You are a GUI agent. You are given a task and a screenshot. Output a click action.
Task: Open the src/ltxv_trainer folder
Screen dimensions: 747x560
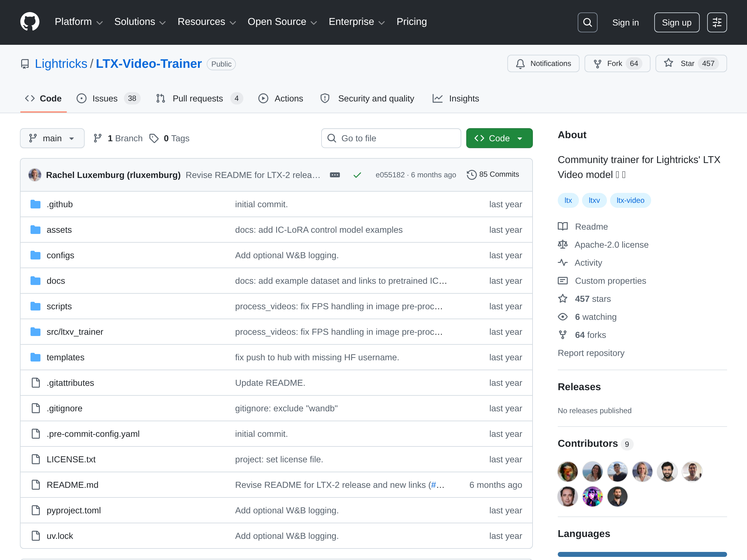[75, 332]
